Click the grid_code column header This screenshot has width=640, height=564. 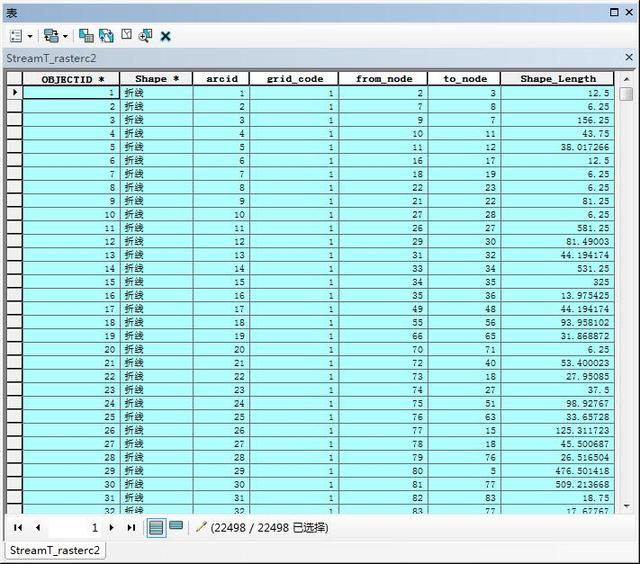point(294,79)
